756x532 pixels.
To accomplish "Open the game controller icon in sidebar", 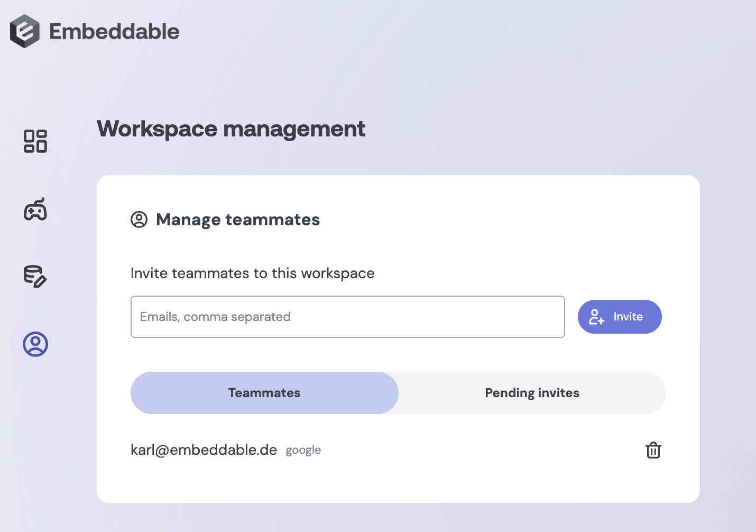I will click(35, 209).
